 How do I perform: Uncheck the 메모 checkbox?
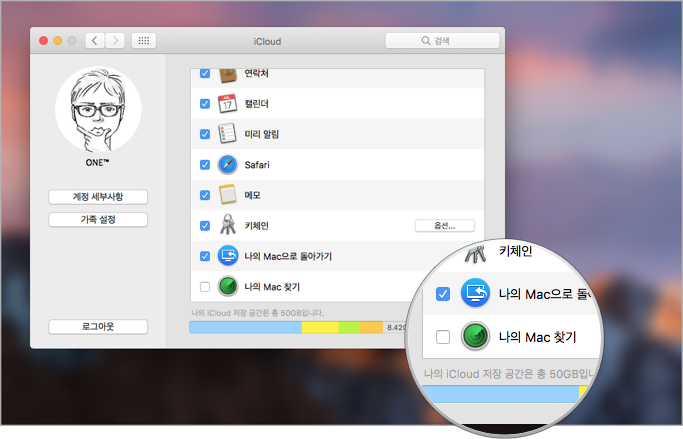(x=205, y=195)
